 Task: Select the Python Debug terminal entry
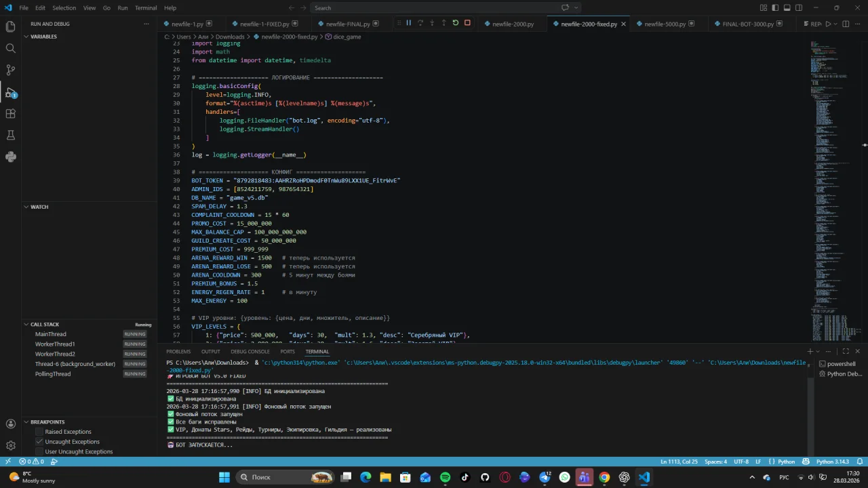click(x=840, y=373)
